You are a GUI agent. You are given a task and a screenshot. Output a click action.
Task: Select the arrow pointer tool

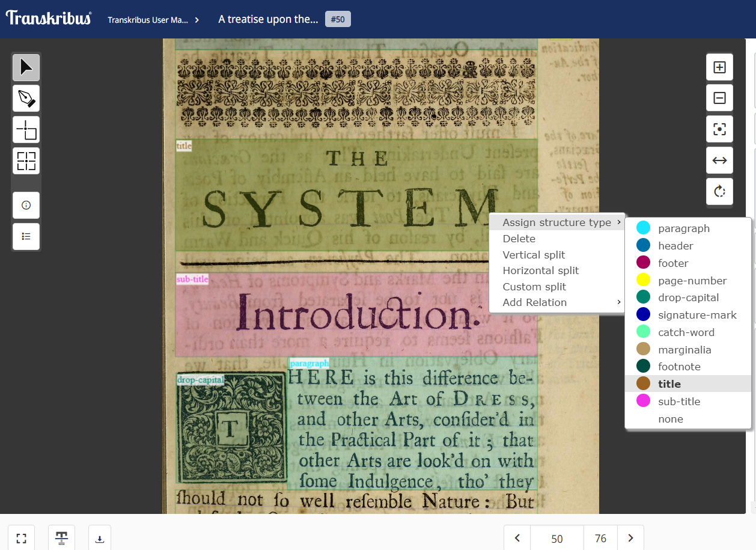[x=26, y=67]
